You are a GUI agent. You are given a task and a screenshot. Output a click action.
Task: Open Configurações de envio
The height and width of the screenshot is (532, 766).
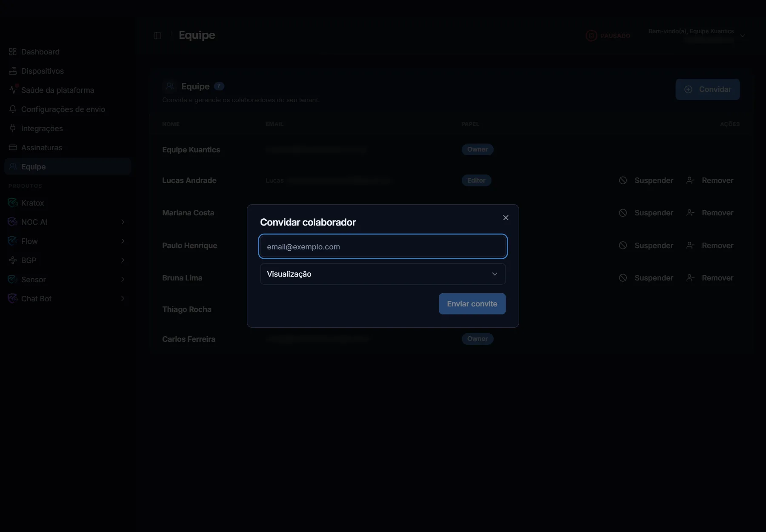(68, 109)
